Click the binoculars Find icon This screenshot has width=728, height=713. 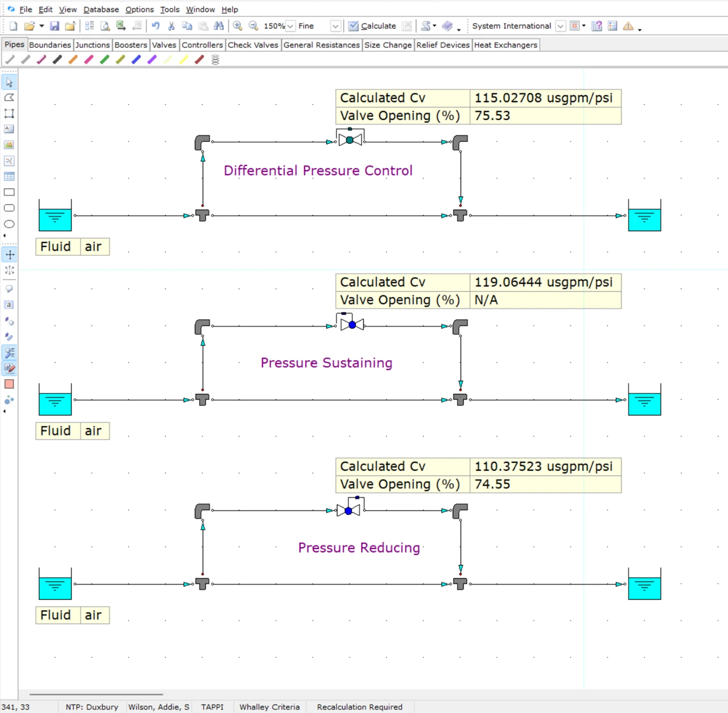click(x=219, y=26)
